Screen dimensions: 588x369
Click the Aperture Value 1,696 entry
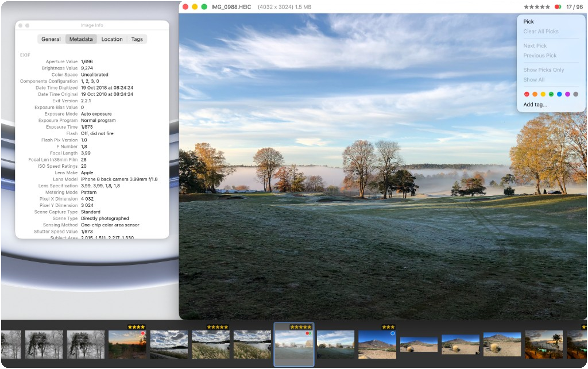click(x=87, y=61)
